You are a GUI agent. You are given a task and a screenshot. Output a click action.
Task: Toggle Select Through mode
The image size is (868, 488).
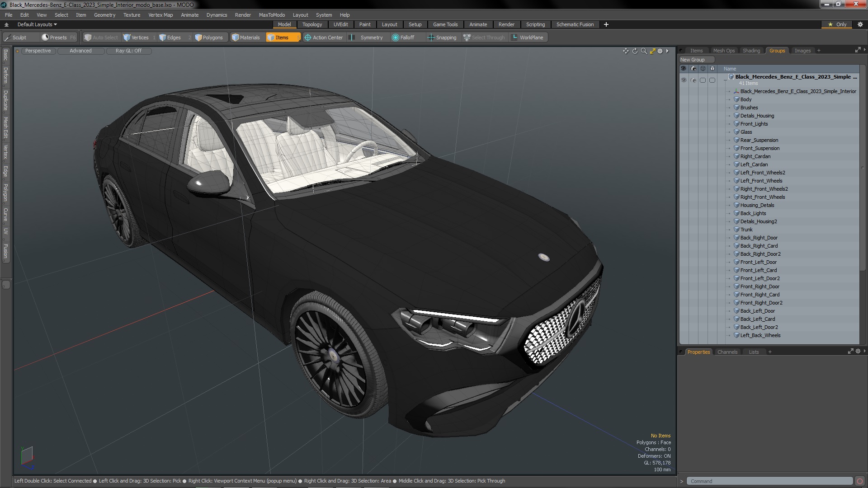(x=484, y=38)
